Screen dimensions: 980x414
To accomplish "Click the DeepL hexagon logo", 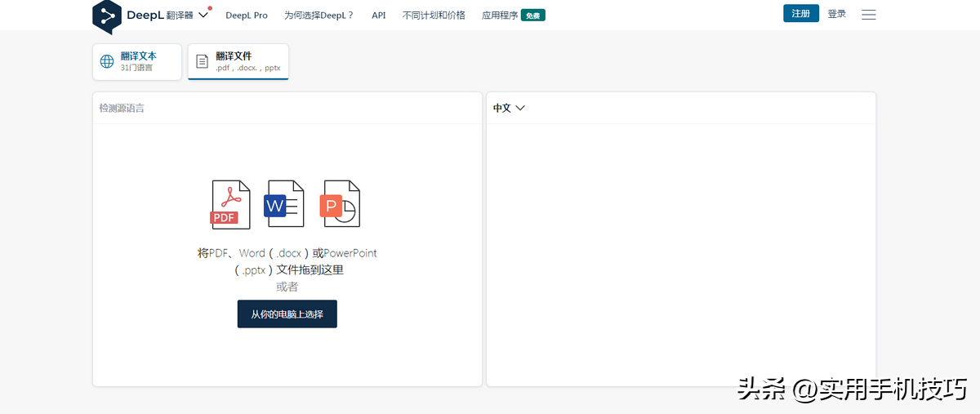I will tap(107, 16).
